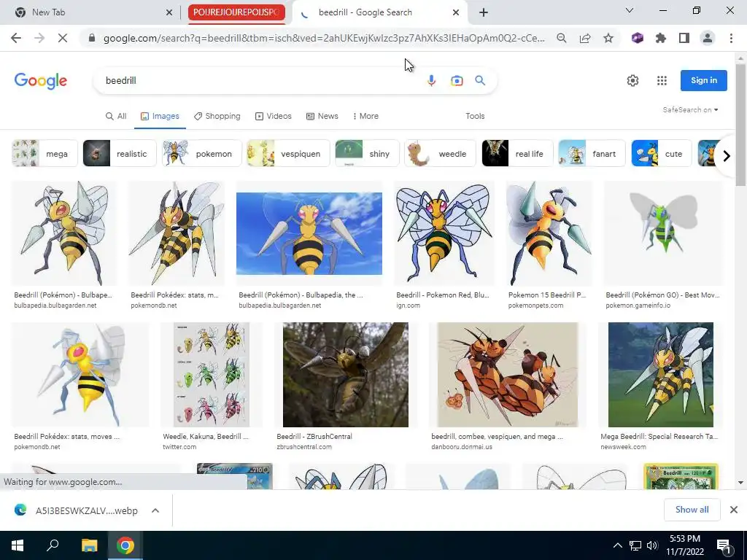Open Windows taskbar search
Image resolution: width=747 pixels, height=560 pixels.
53,545
